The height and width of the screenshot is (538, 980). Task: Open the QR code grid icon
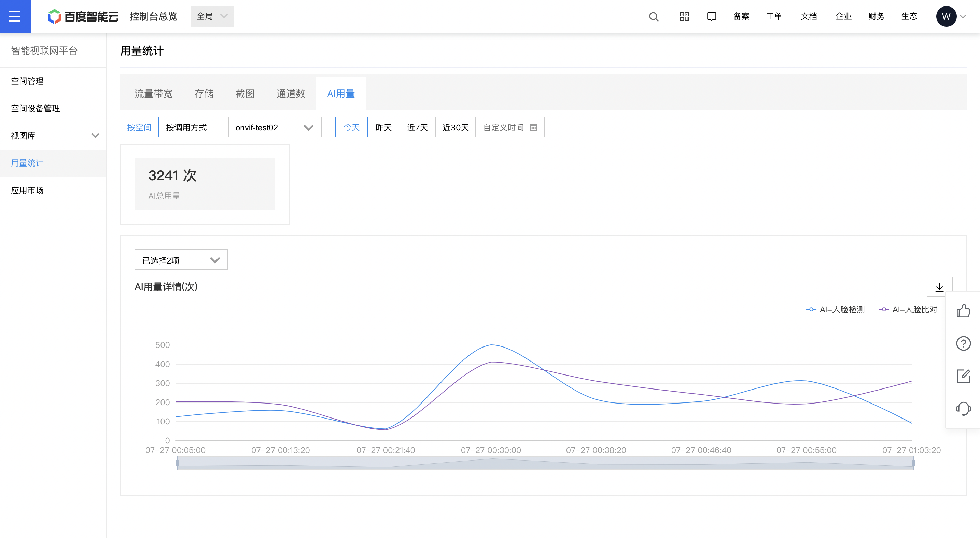(x=684, y=16)
